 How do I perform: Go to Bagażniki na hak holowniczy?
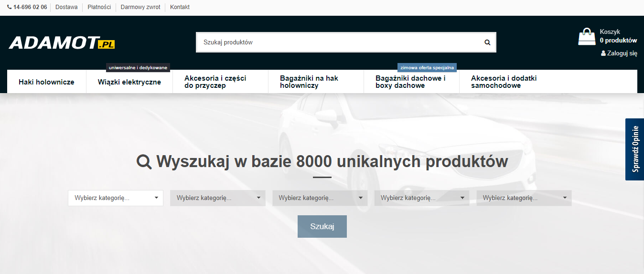[309, 82]
